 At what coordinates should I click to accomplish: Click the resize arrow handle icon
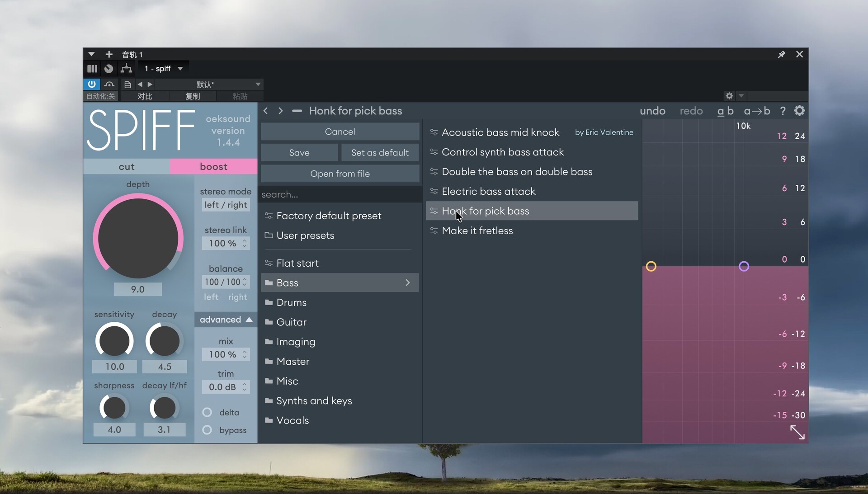[797, 432]
